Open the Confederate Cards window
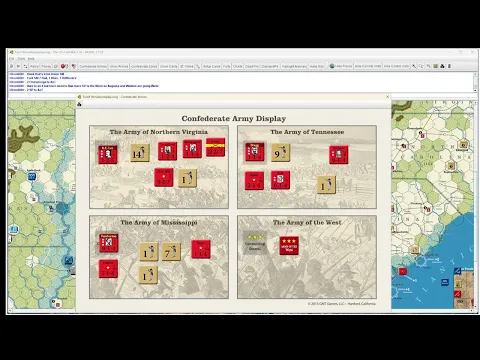Viewport: 480px width, 360px height. [144, 66]
